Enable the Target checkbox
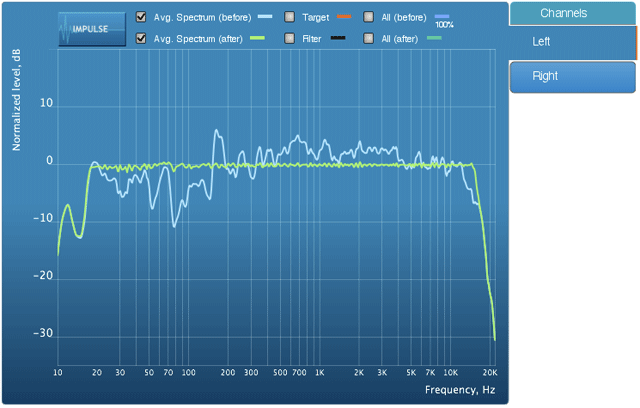640x408 pixels. 289,17
